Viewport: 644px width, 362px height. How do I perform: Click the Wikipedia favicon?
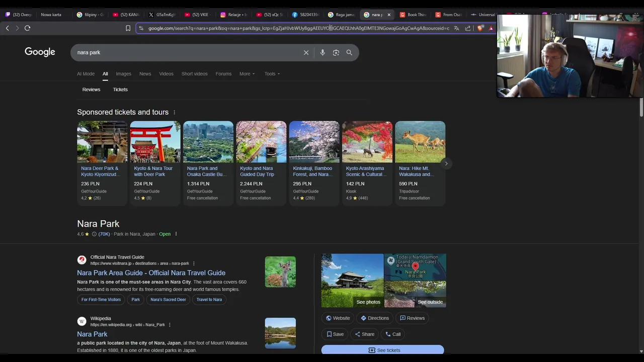tap(82, 321)
